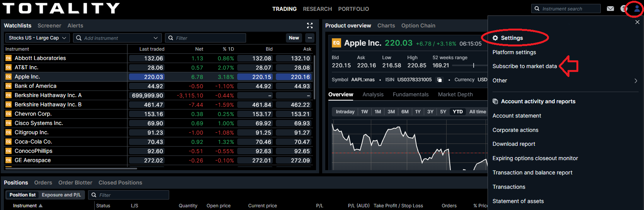Click the Settings gear icon

point(495,38)
